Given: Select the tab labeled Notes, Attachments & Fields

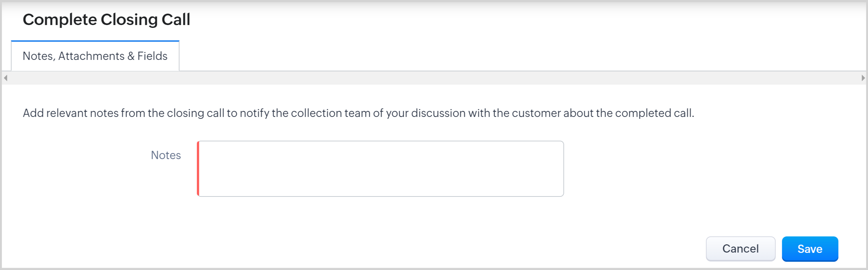Looking at the screenshot, I should 95,56.
